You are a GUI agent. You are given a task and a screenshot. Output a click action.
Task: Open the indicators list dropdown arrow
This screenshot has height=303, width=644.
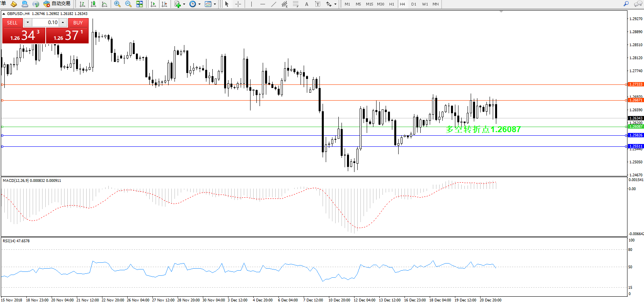[x=184, y=4]
